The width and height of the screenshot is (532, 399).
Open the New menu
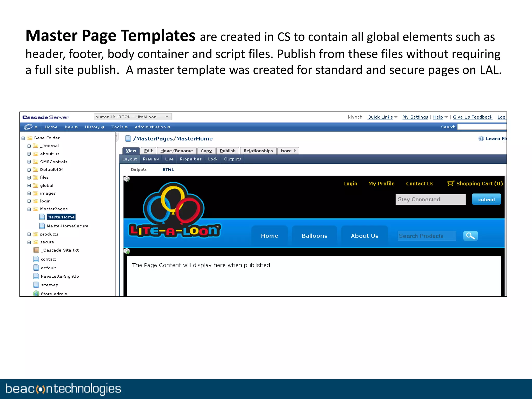71,127
